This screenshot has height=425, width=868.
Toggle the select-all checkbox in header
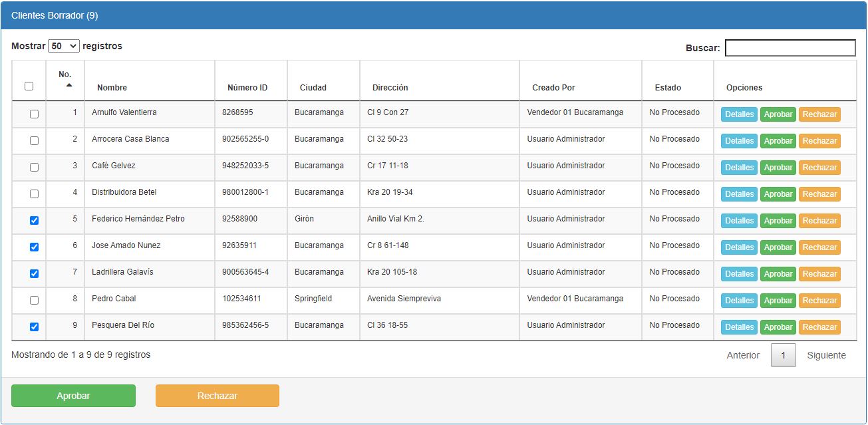pyautogui.click(x=29, y=86)
